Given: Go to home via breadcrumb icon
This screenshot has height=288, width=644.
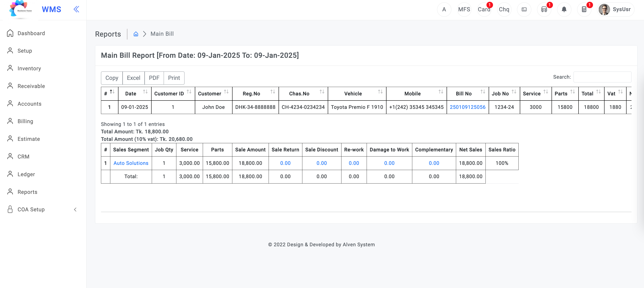Looking at the screenshot, I should click(x=136, y=34).
